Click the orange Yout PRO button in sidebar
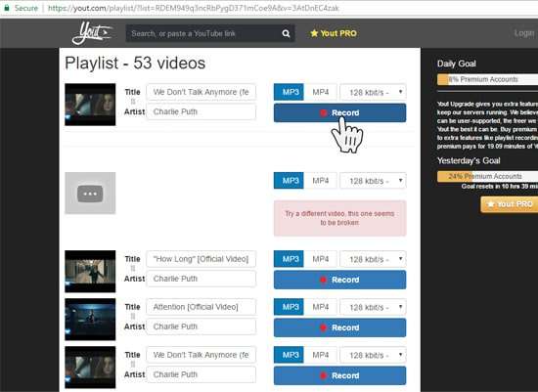Viewport: 538px width, 392px height. pyautogui.click(x=510, y=204)
